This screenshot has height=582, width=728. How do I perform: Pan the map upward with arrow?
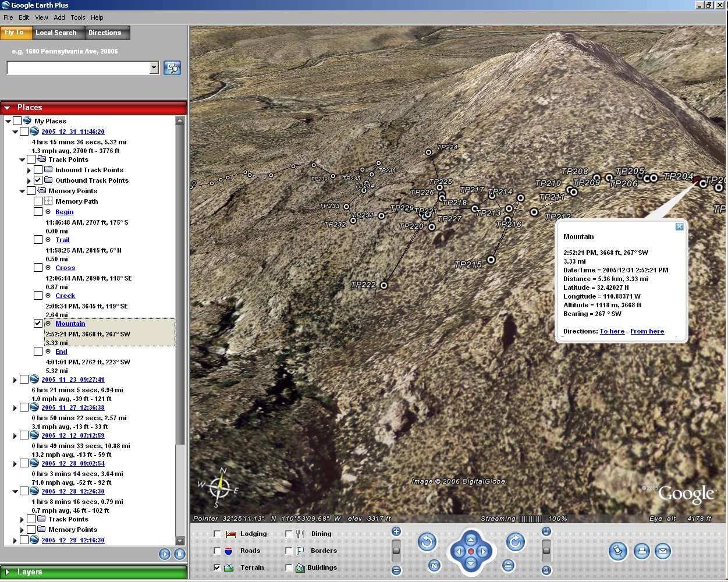tap(471, 540)
